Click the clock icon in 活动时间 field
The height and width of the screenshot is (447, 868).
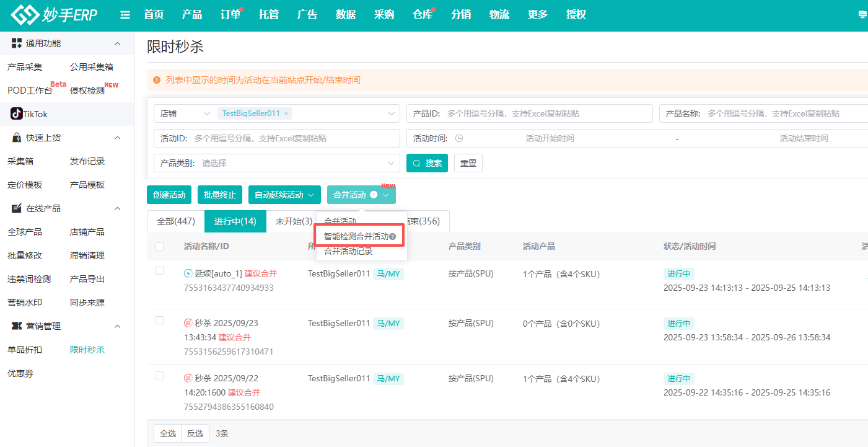click(x=459, y=138)
